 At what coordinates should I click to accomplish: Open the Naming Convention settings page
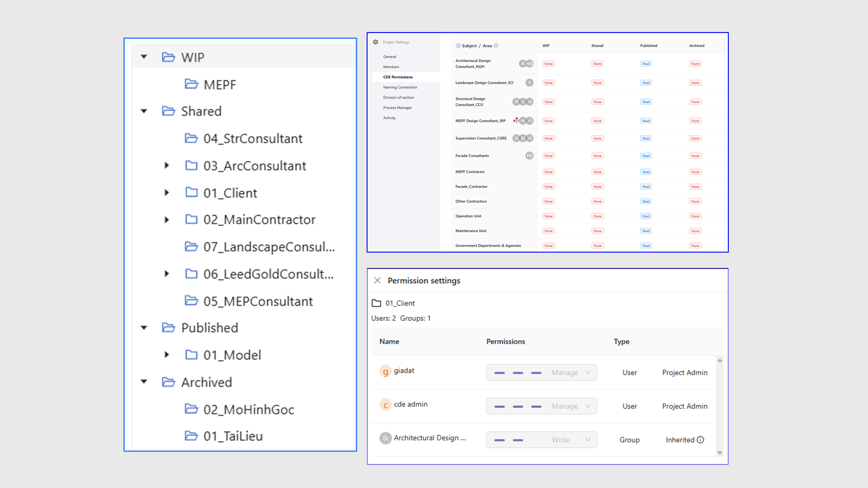(x=400, y=87)
